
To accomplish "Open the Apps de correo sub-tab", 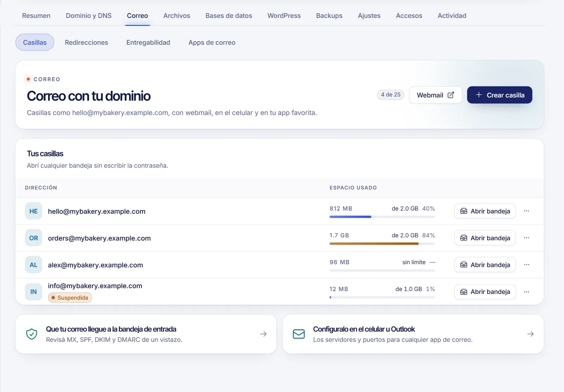I will coord(212,42).
